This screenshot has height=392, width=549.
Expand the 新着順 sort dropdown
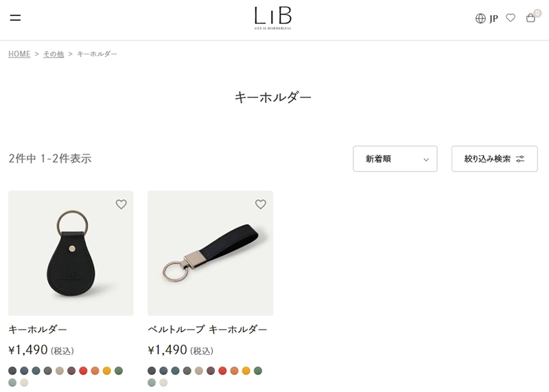pos(395,159)
